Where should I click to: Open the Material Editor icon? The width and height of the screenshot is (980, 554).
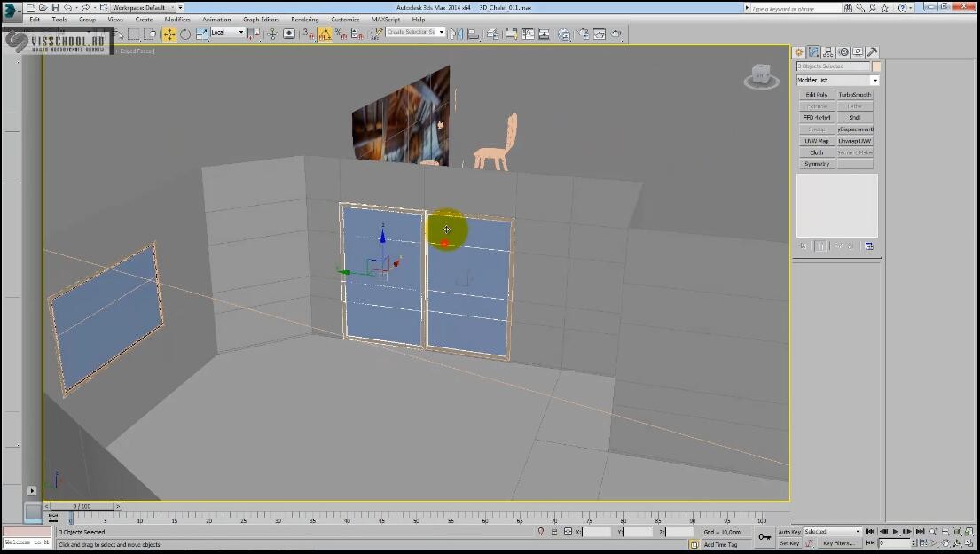click(564, 35)
